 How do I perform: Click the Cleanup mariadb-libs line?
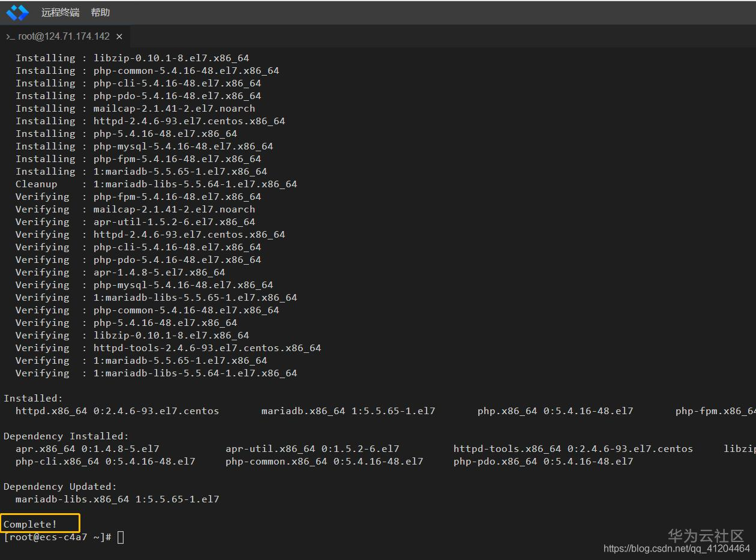coord(156,184)
